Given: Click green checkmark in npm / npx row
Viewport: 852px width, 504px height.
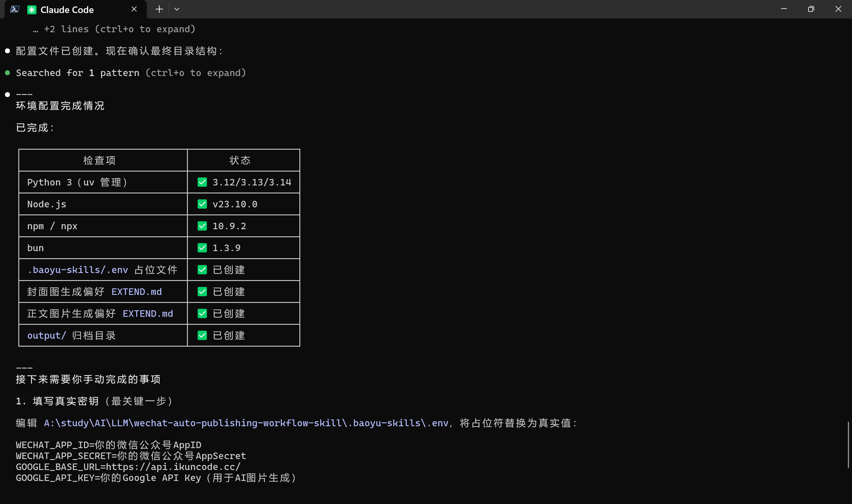Looking at the screenshot, I should coord(202,226).
